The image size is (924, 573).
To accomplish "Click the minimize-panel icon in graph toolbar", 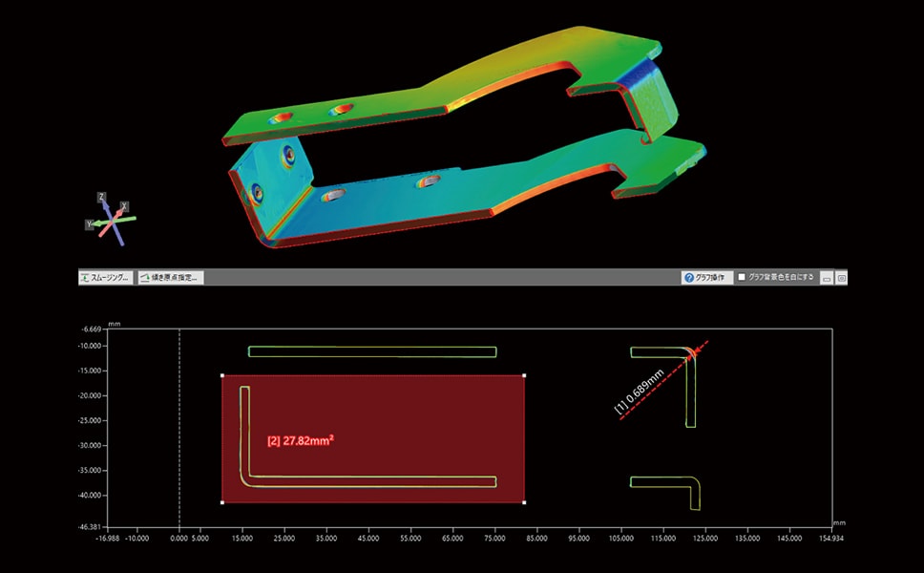I will 827,278.
